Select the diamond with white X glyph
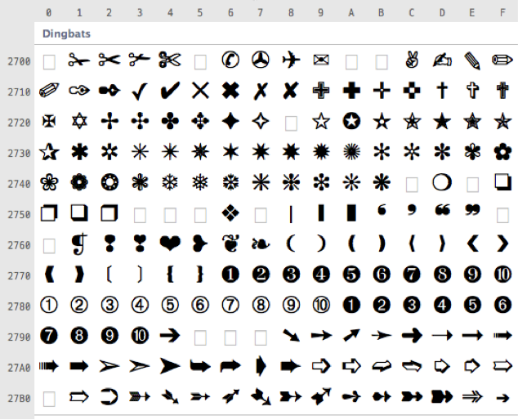This screenshot has width=518, height=420. [x=230, y=213]
